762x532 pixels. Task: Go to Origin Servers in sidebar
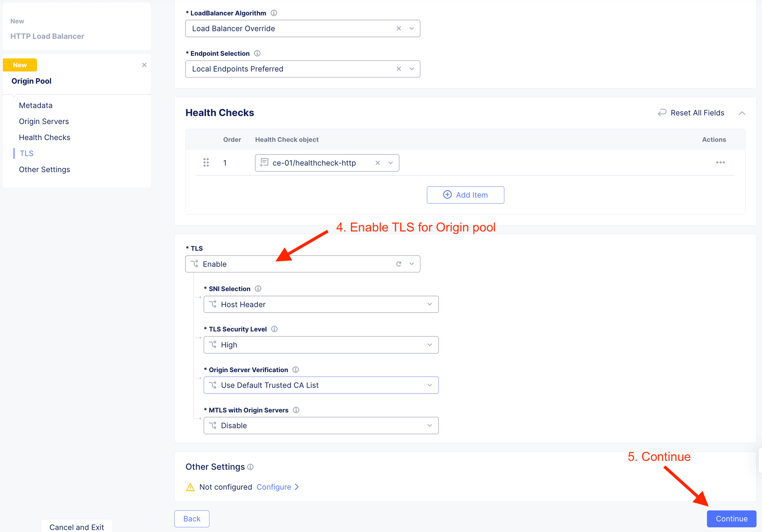pyautogui.click(x=44, y=121)
